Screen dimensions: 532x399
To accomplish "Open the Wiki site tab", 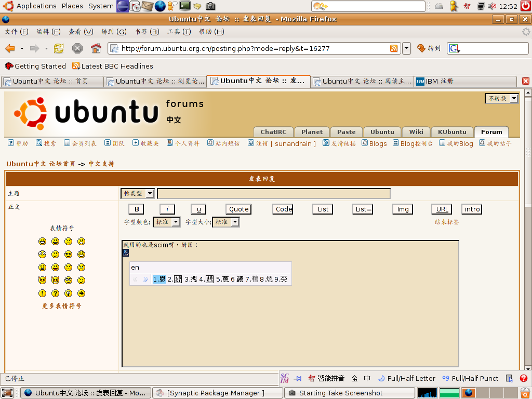I will [x=416, y=131].
